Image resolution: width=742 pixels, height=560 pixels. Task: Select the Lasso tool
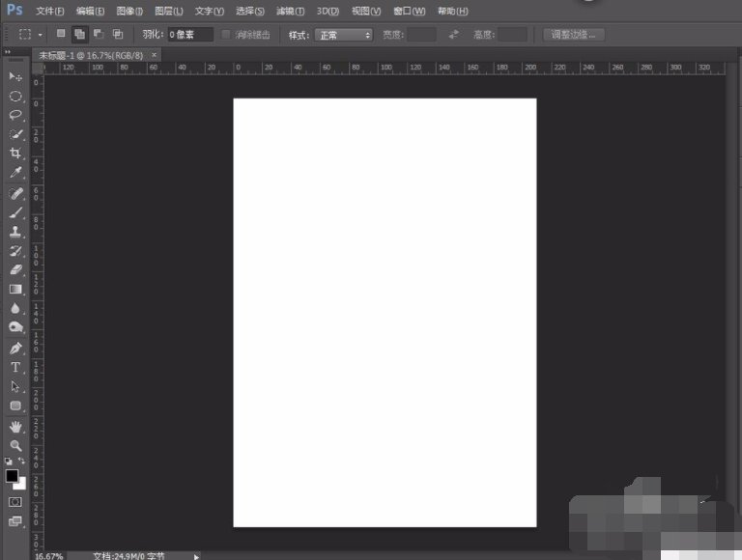click(15, 115)
